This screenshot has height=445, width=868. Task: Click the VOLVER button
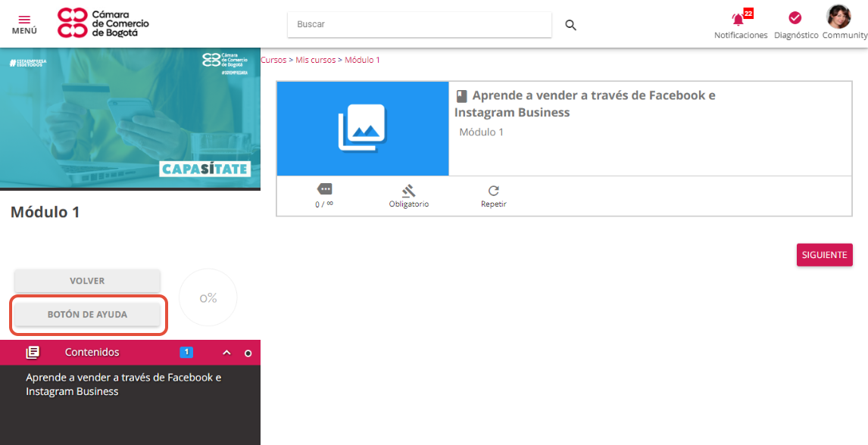coord(87,281)
